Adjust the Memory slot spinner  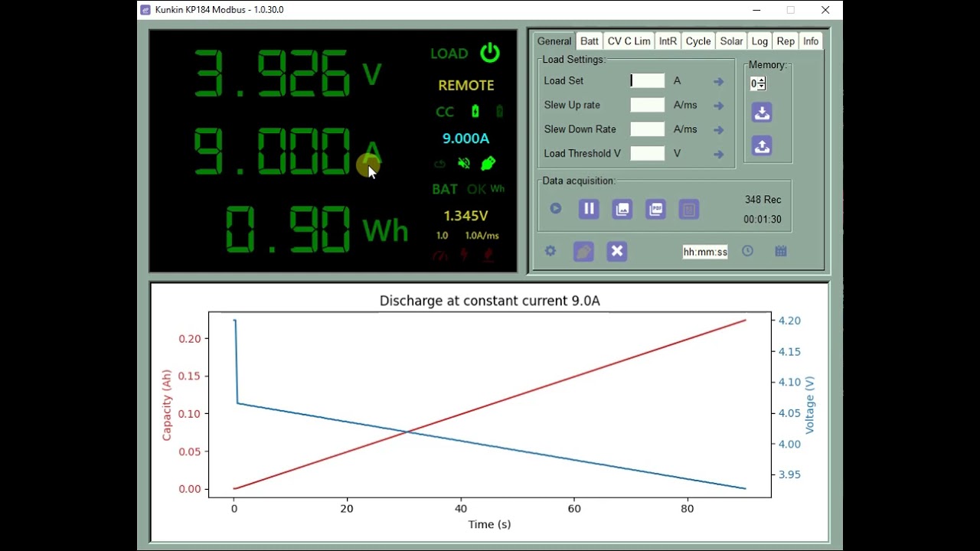[x=758, y=83]
